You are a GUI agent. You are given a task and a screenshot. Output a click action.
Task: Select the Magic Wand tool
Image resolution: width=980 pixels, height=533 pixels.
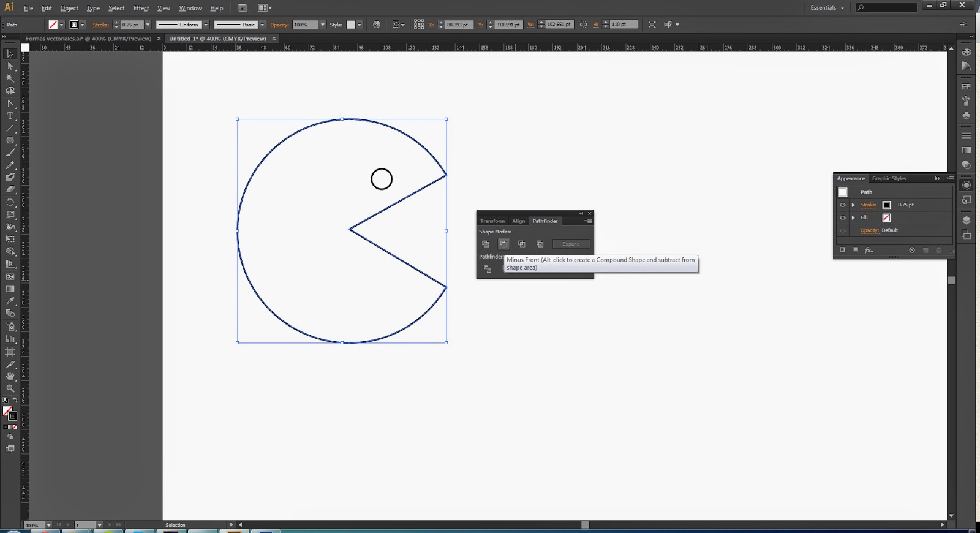(10, 78)
